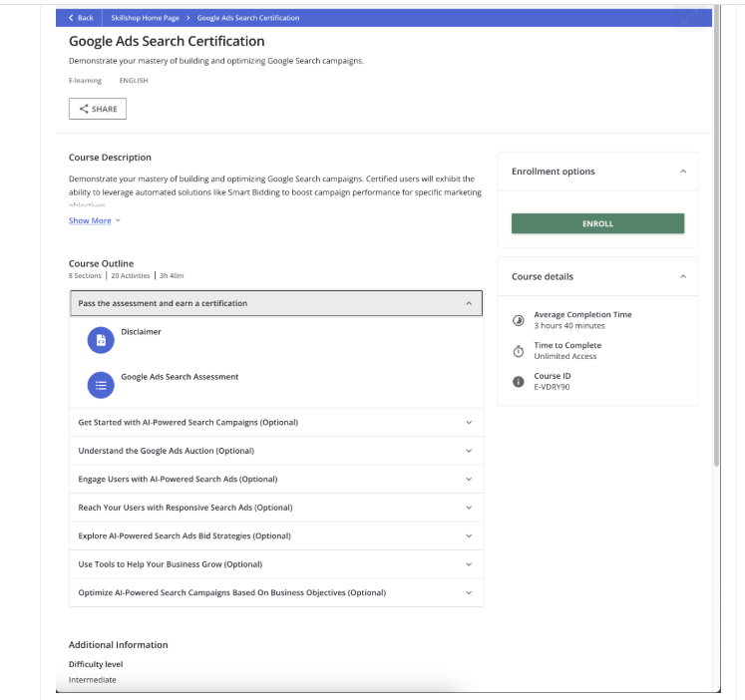Viewport: 745px width, 700px height.
Task: Collapse the Course details panel
Action: [x=682, y=276]
